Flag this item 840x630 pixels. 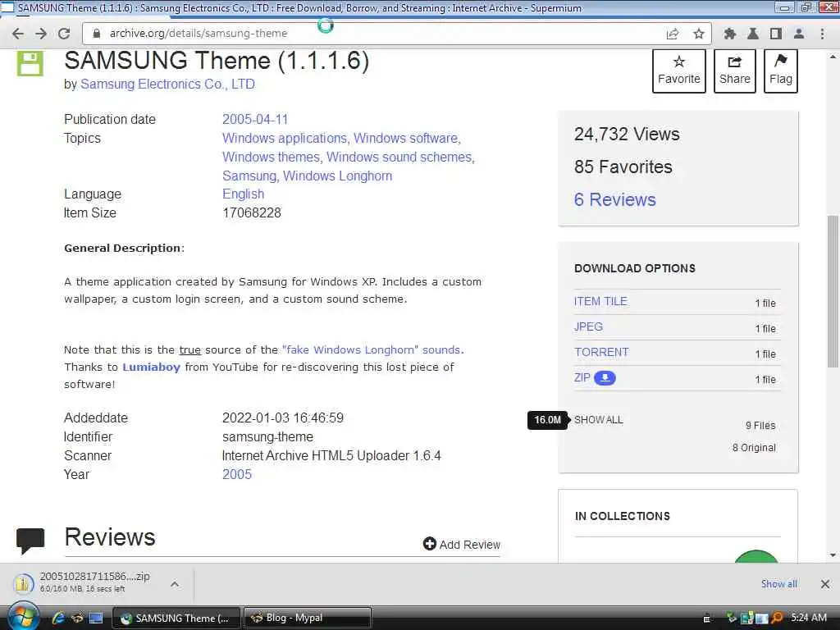(781, 71)
